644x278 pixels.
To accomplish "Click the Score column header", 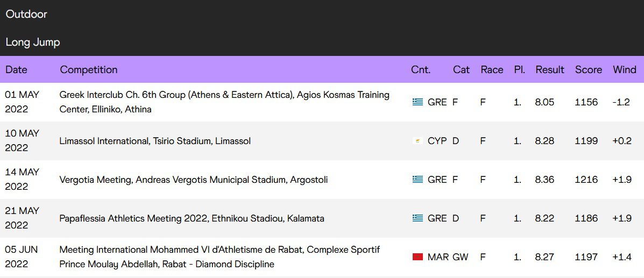I will tap(588, 70).
